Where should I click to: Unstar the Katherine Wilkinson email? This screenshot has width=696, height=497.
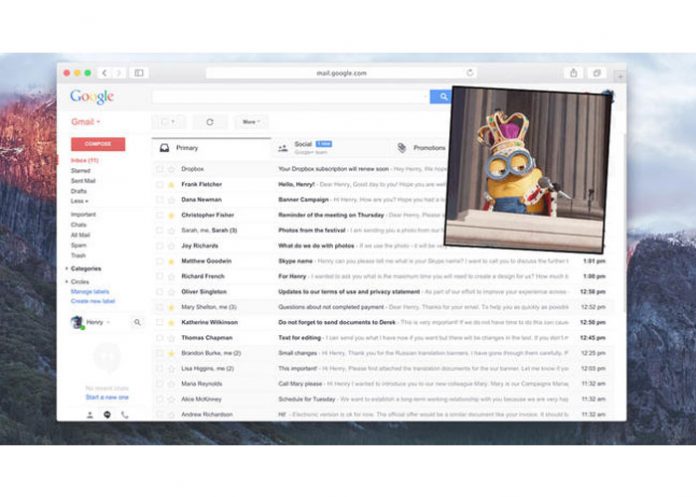pyautogui.click(x=171, y=323)
